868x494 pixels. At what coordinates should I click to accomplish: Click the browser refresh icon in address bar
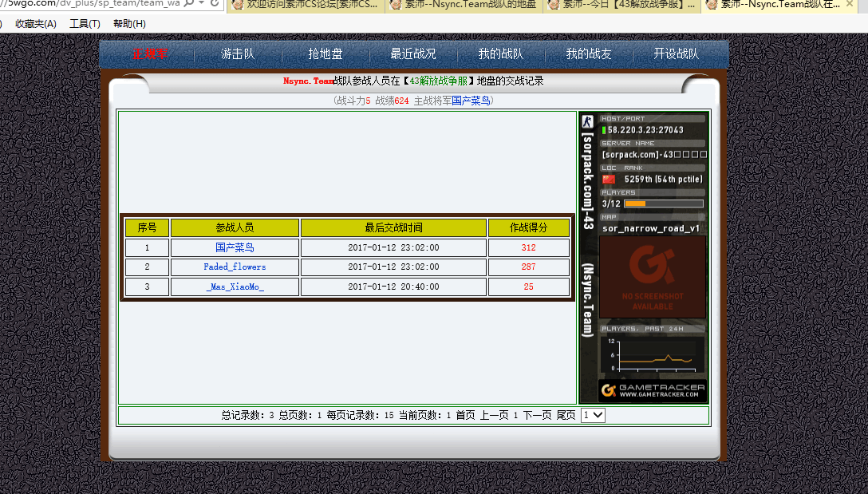pos(215,4)
